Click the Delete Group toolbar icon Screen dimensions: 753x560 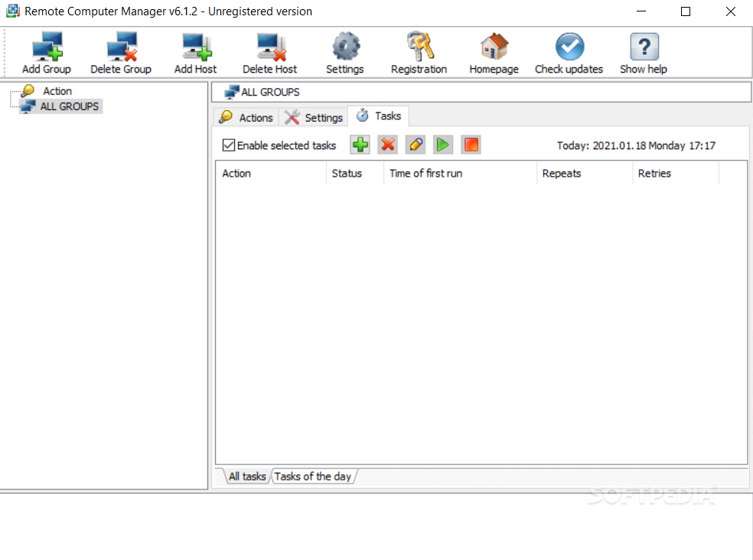[121, 53]
